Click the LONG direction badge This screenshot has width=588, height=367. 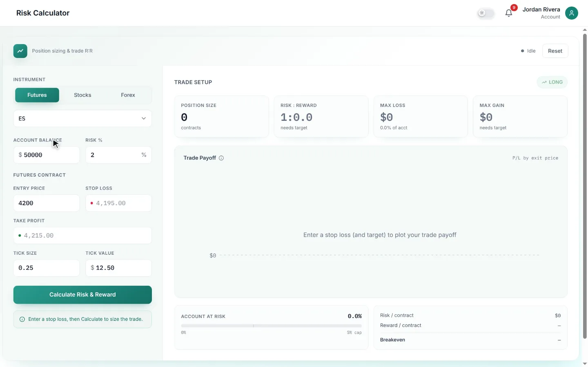point(552,82)
